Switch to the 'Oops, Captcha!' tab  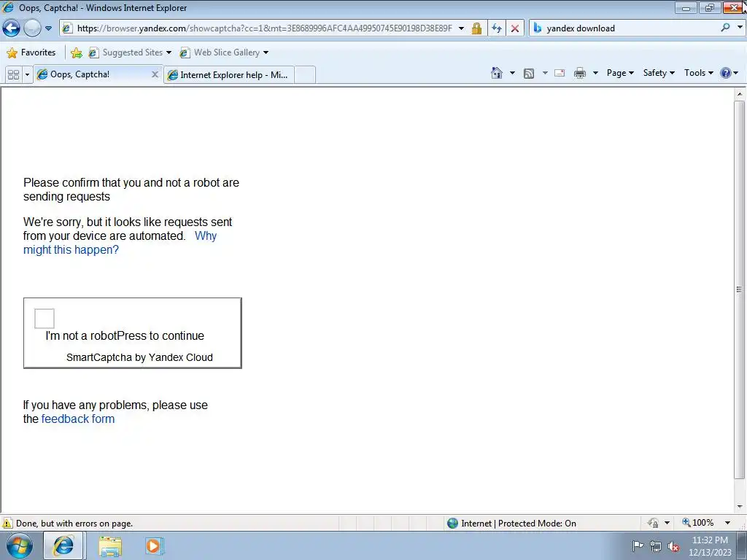coord(98,74)
